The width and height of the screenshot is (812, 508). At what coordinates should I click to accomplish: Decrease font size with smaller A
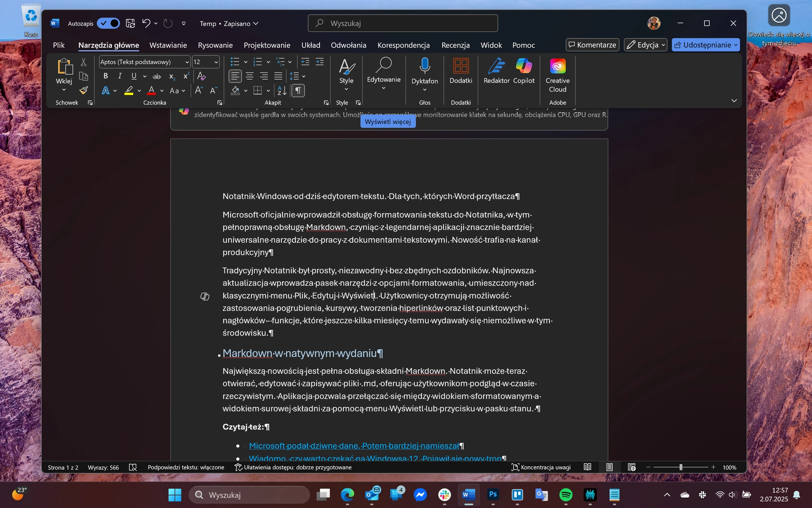point(214,90)
